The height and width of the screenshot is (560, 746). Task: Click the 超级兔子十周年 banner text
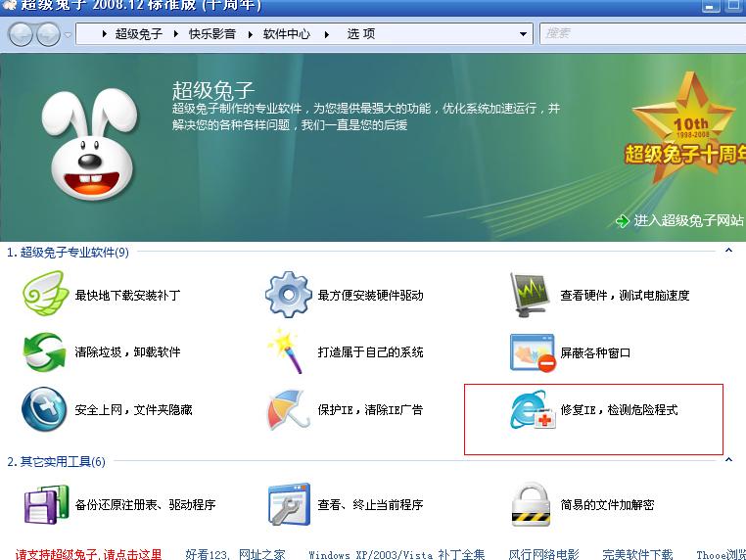[685, 155]
